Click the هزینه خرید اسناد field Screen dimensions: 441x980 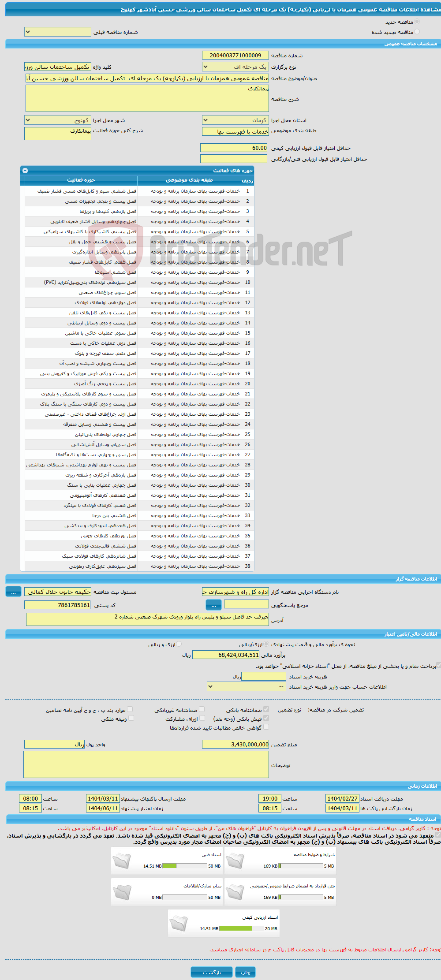tap(264, 676)
